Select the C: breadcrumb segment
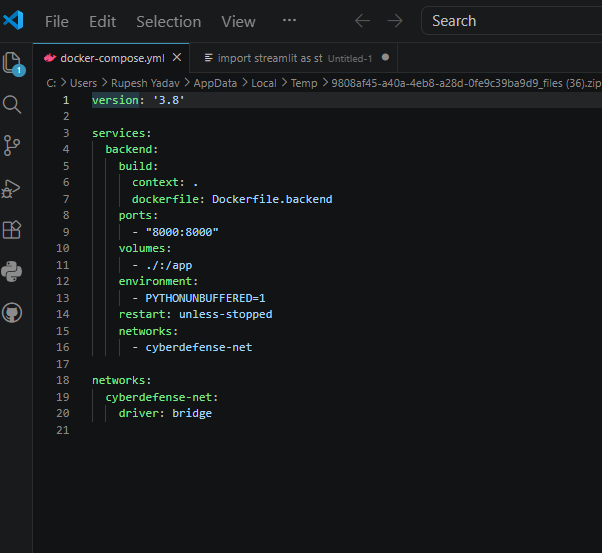Image resolution: width=602 pixels, height=553 pixels. [x=51, y=83]
